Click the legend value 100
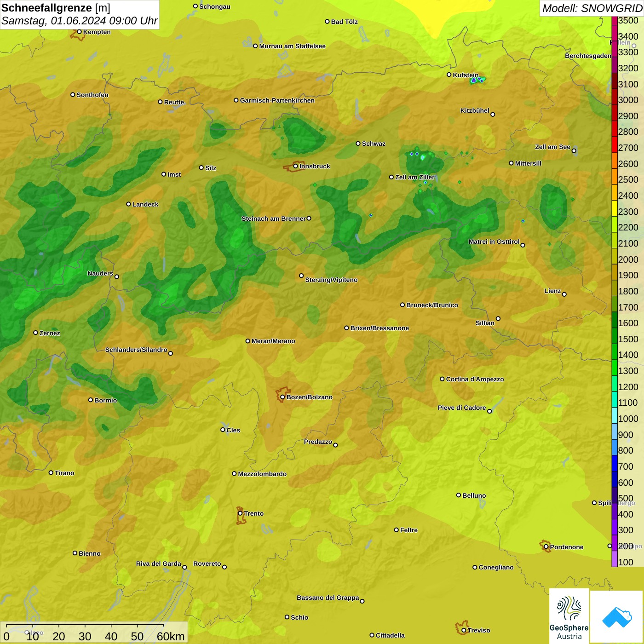 [626, 562]
